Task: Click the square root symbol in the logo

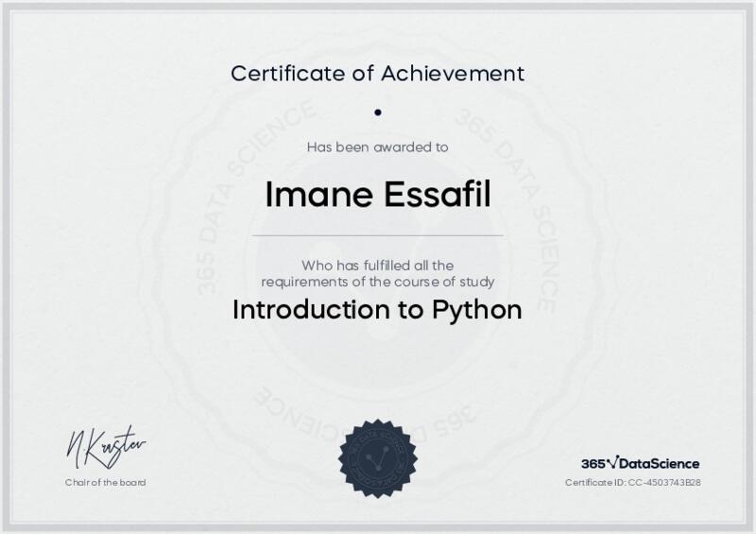Action: (611, 462)
